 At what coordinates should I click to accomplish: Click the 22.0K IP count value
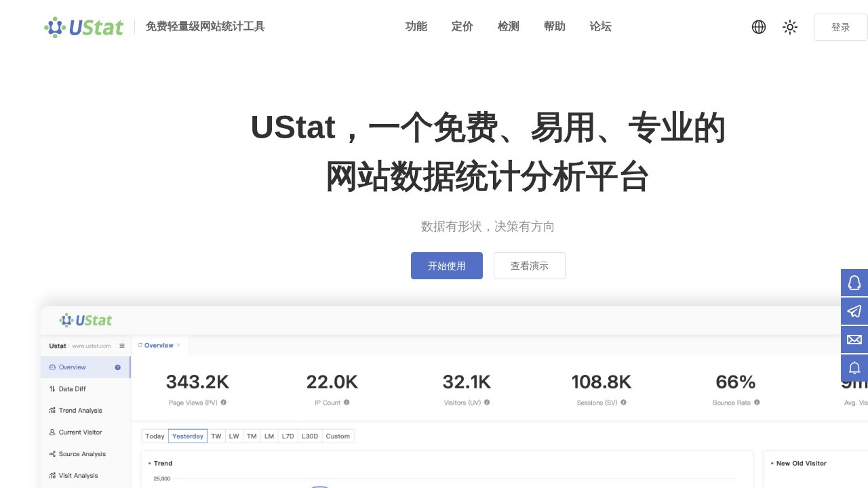pos(332,382)
